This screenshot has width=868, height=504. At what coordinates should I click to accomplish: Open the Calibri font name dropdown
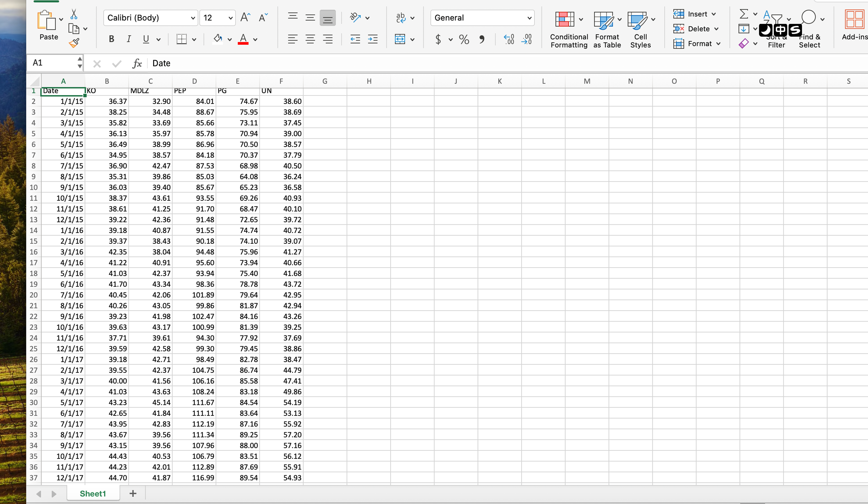click(x=193, y=18)
